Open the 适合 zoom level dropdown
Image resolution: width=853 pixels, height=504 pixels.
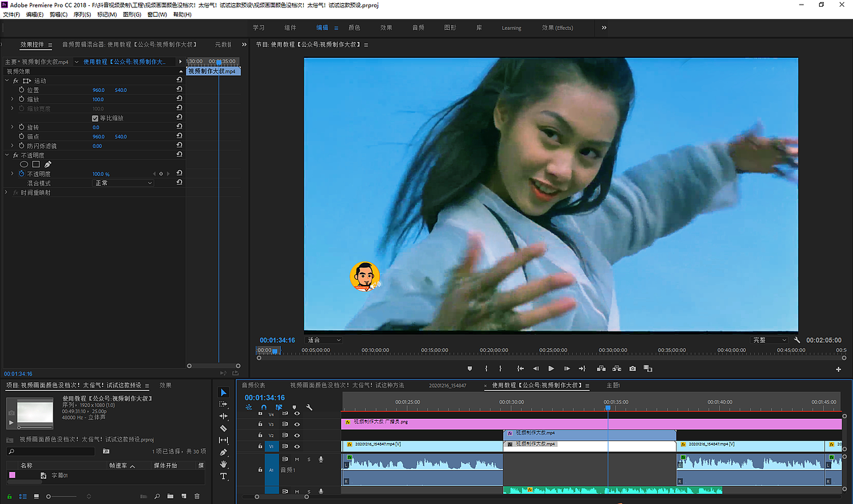(x=325, y=340)
